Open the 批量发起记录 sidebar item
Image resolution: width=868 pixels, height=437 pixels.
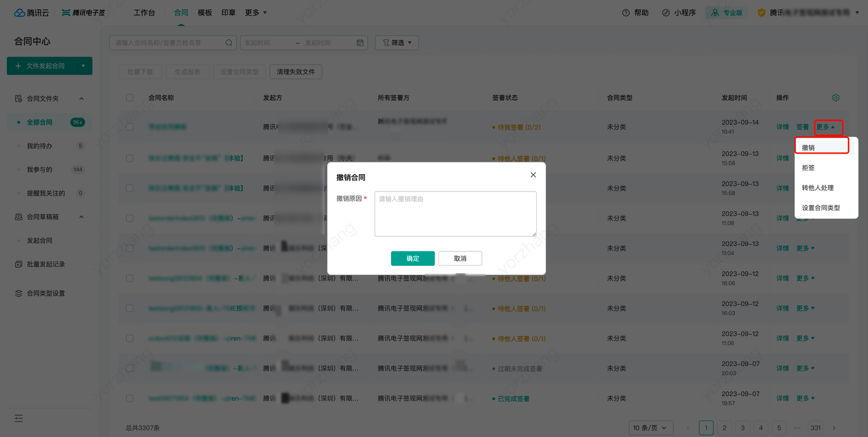click(45, 264)
